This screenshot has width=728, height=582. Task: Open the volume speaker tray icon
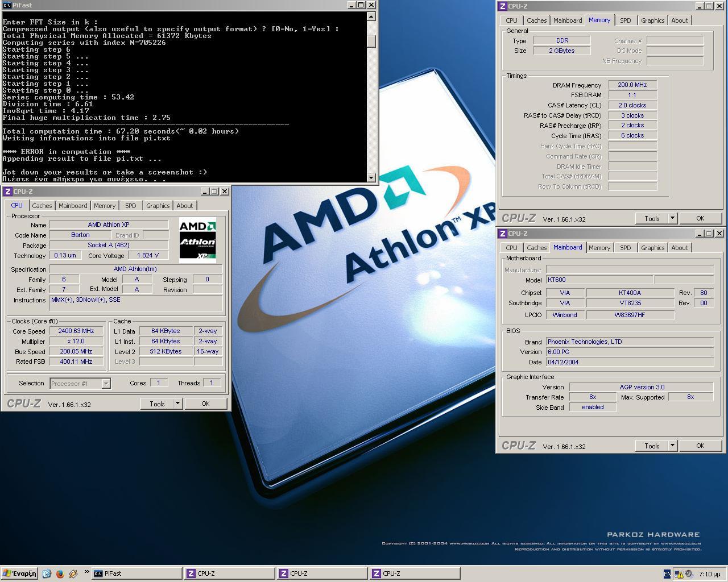[688, 574]
